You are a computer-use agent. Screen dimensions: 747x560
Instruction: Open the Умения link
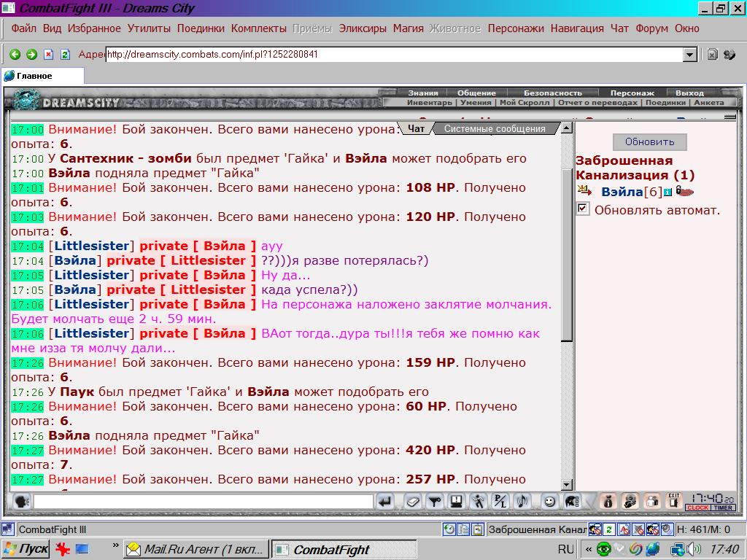coord(476,102)
